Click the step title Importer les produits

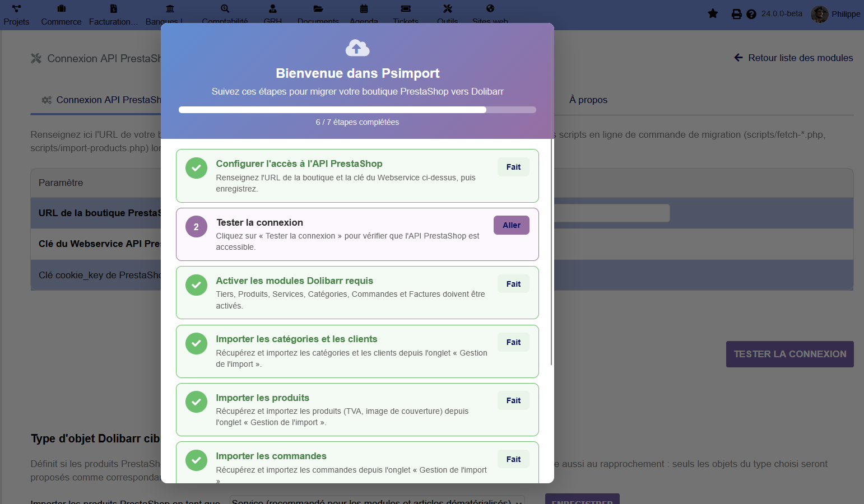[x=262, y=398]
